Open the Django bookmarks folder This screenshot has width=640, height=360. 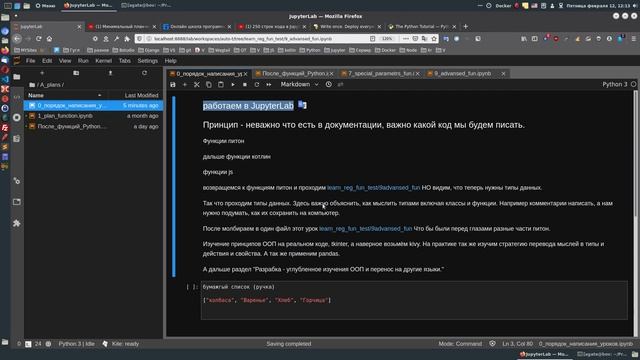coord(149,50)
